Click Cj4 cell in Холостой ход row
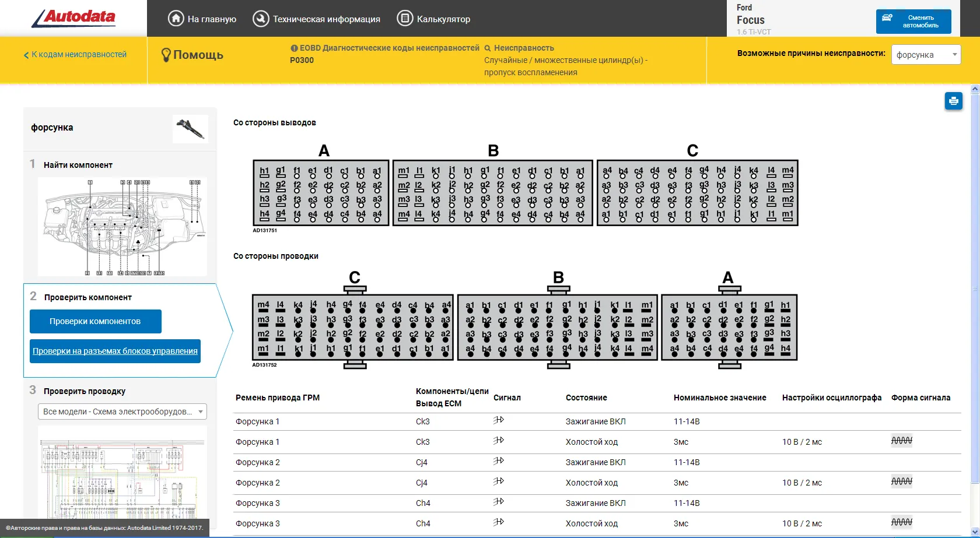Viewport: 980px width, 538px height. point(422,483)
